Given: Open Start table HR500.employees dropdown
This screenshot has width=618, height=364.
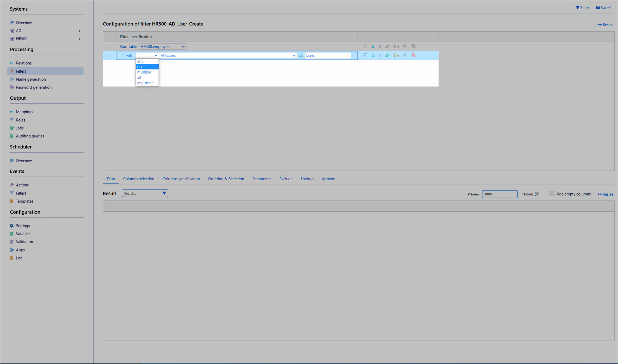Looking at the screenshot, I should pyautogui.click(x=163, y=46).
